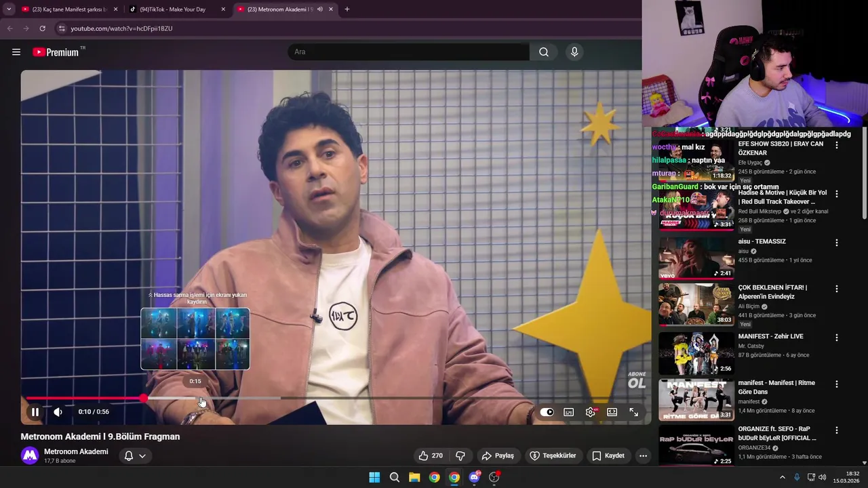Go back in browser history
Image resolution: width=868 pixels, height=488 pixels.
coord(9,28)
